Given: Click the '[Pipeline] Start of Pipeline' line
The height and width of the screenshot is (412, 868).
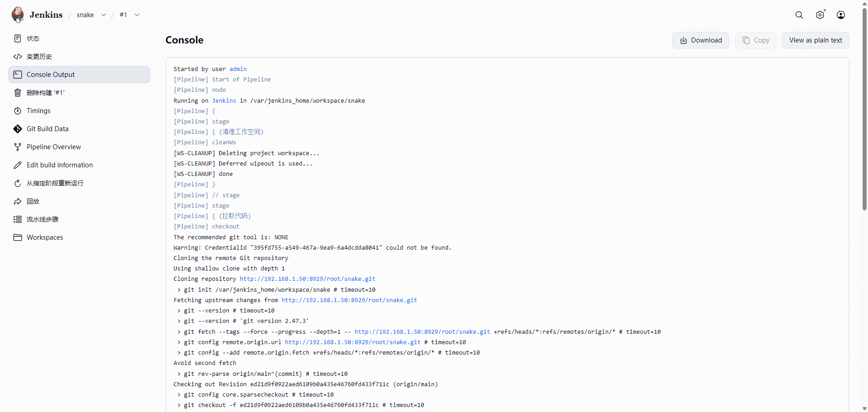Looking at the screenshot, I should [x=222, y=80].
